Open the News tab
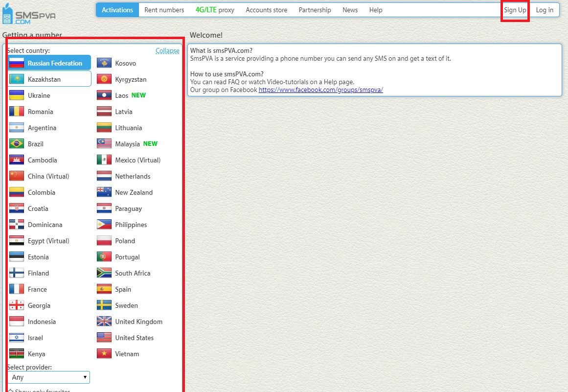Viewport: 568px width, 392px height. [x=350, y=10]
